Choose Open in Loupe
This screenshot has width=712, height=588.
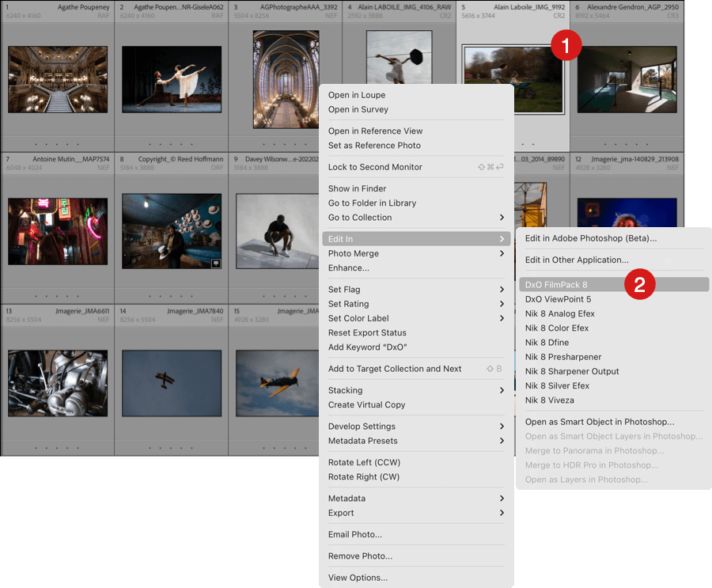(x=357, y=95)
